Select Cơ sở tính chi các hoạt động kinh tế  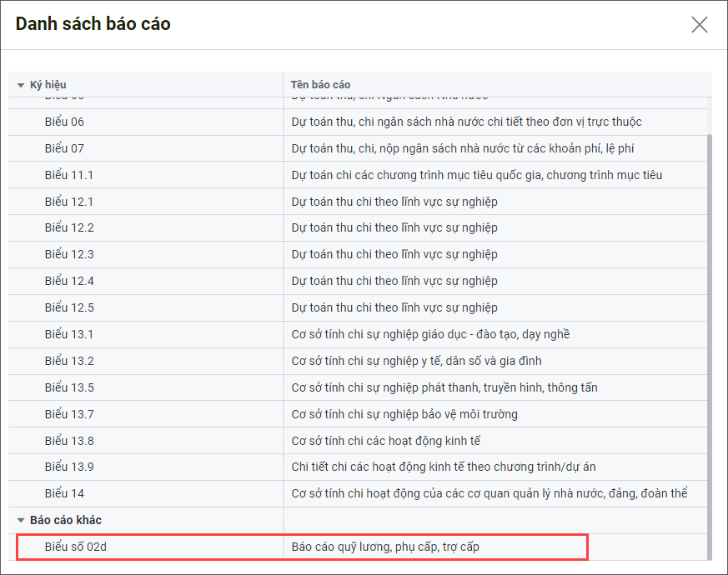click(x=385, y=441)
